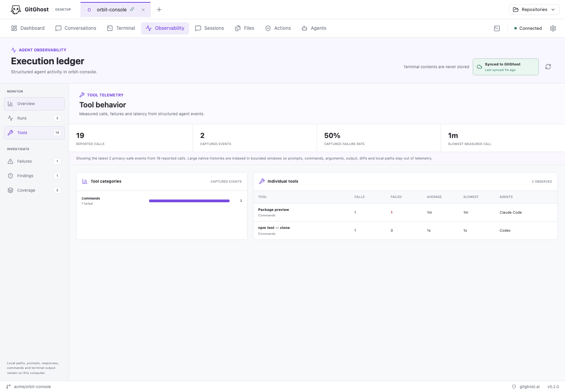The width and height of the screenshot is (565, 392).
Task: Click the gitghost.ai link
Action: click(x=529, y=387)
